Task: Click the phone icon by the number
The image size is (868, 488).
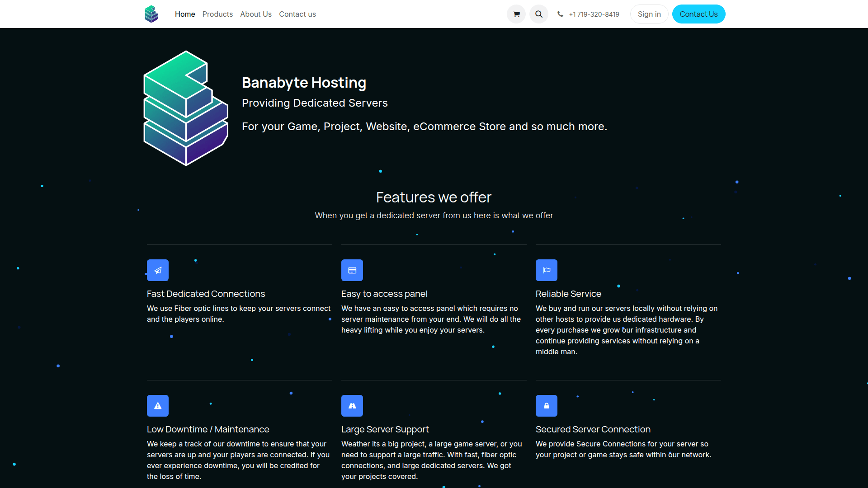Action: pyautogui.click(x=560, y=14)
